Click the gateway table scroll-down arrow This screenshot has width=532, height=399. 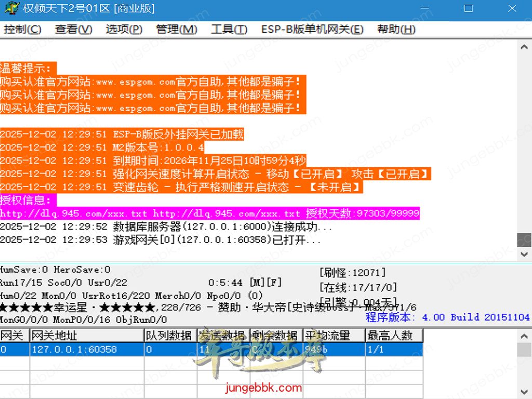tap(524, 392)
